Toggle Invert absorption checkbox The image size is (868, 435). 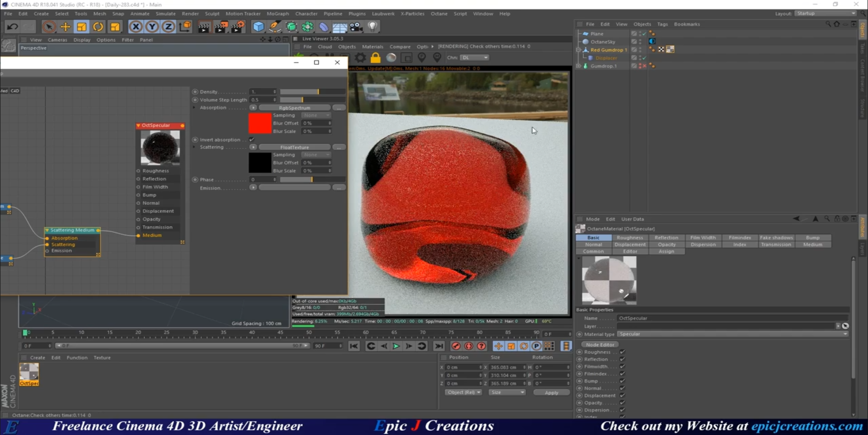click(252, 140)
